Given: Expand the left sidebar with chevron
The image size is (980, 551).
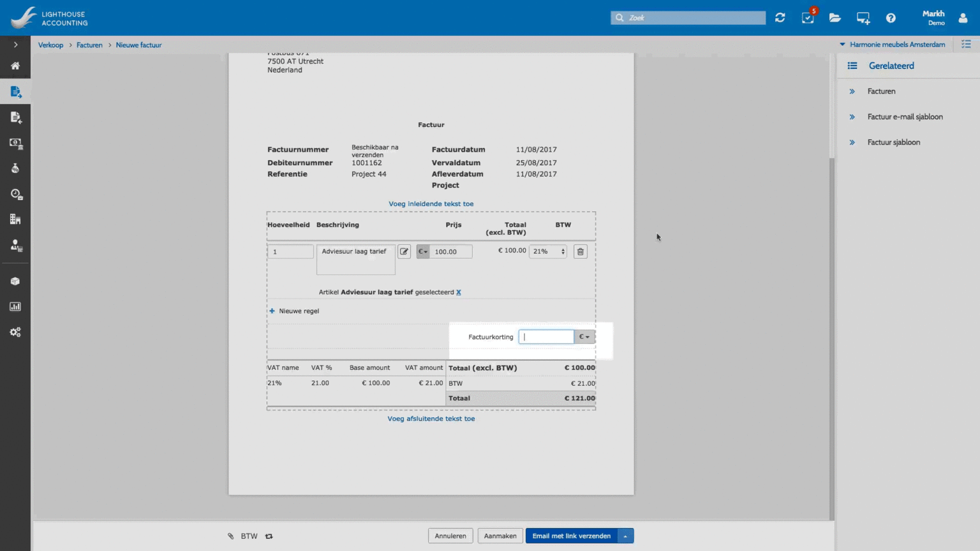Looking at the screenshot, I should click(15, 45).
